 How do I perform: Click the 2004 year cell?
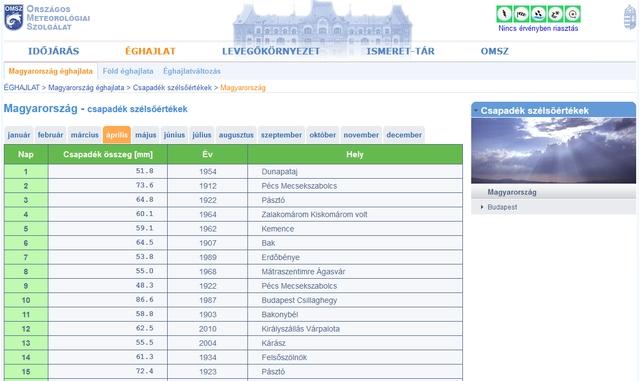208,343
